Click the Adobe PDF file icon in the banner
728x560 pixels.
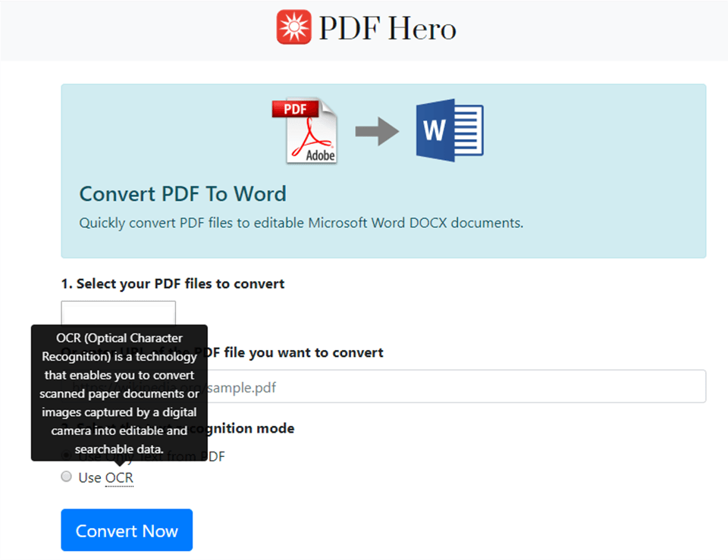(306, 130)
